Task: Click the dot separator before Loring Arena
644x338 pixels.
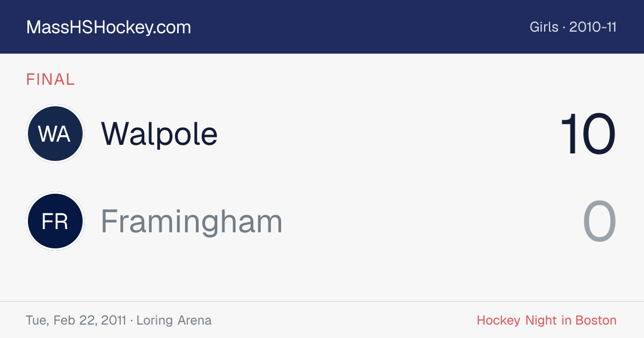Action: 131,321
